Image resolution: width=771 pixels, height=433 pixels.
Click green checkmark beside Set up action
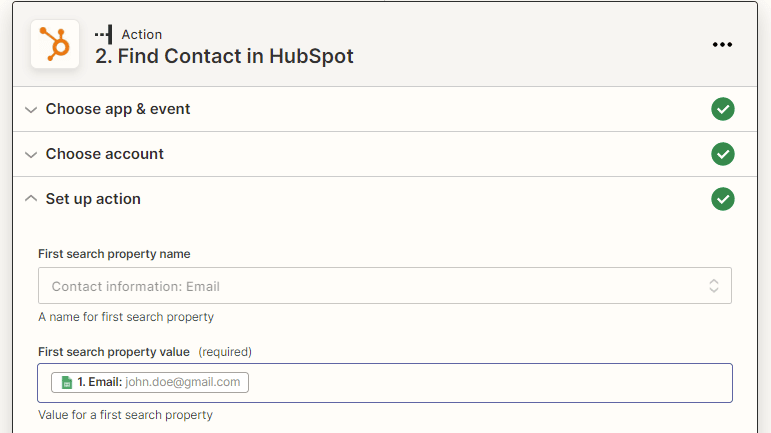pos(722,199)
